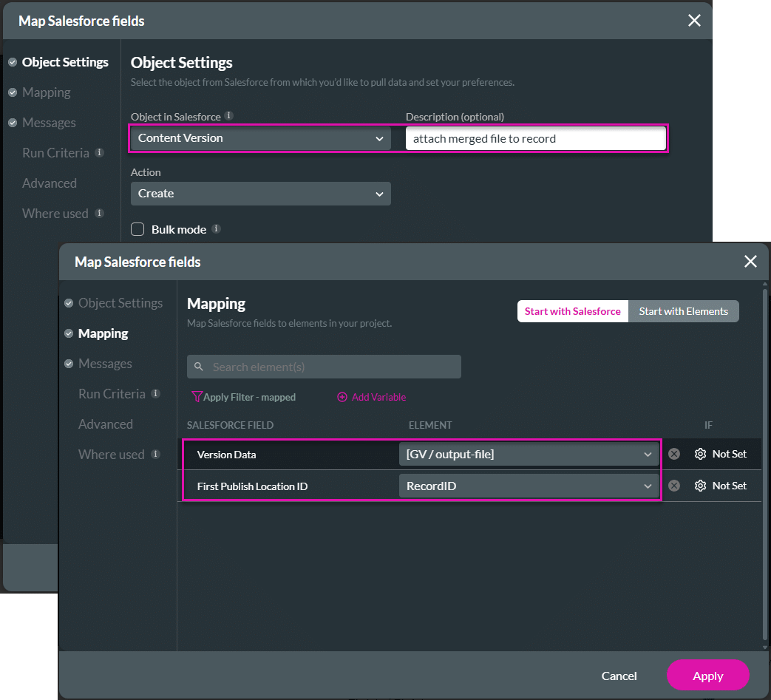Switch to Start with Salesforce mode
This screenshot has height=700, width=771.
pyautogui.click(x=573, y=311)
